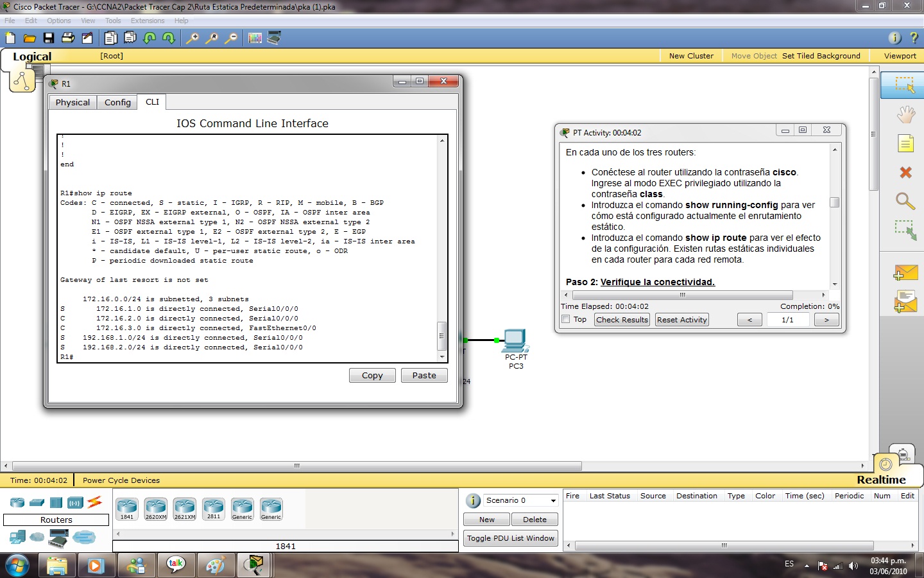Viewport: 924px width, 578px height.
Task: Click the CLI terminal text area
Action: (x=248, y=248)
